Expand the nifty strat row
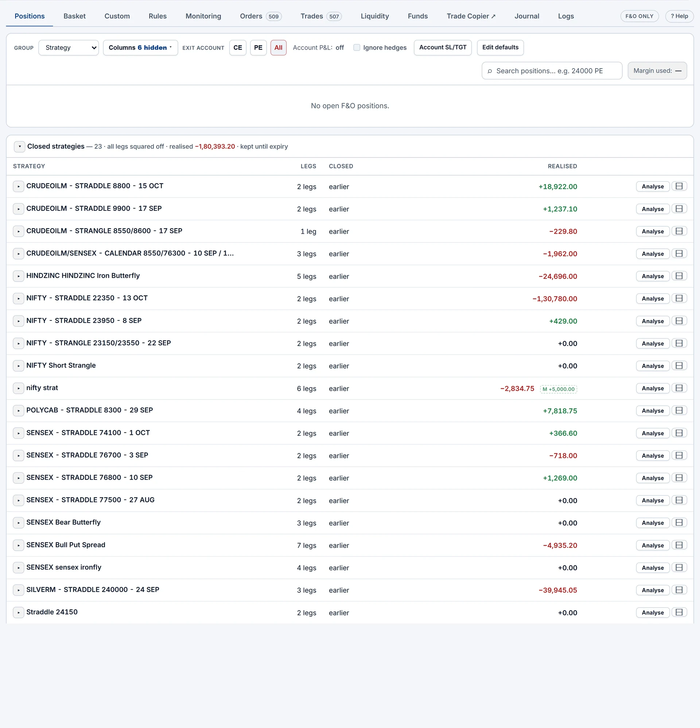The height and width of the screenshot is (728, 700). pos(19,388)
